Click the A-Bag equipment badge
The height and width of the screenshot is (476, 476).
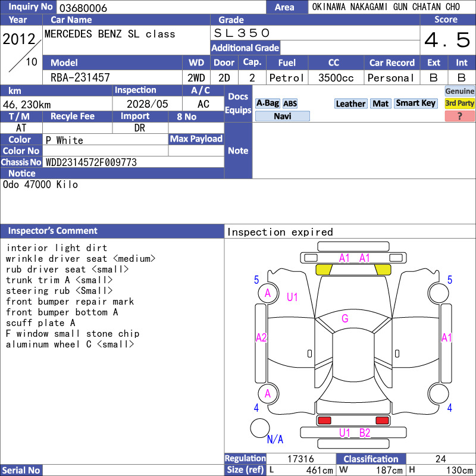[x=267, y=104]
